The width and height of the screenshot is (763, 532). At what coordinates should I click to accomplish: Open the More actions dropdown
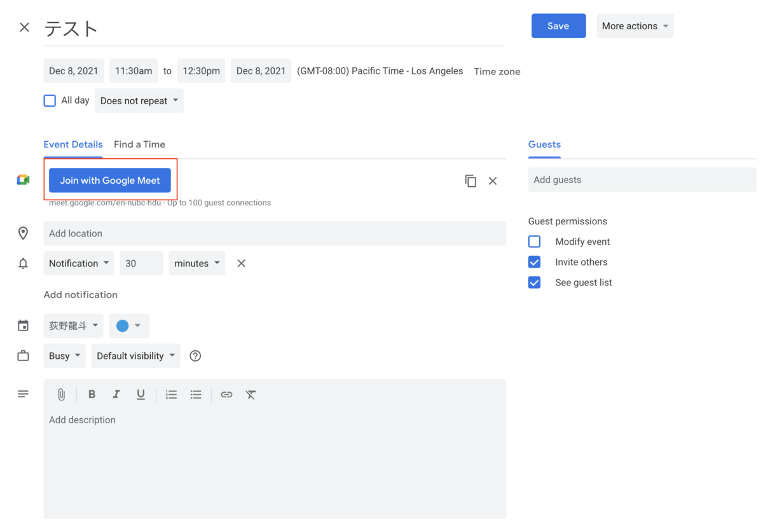[x=635, y=26]
